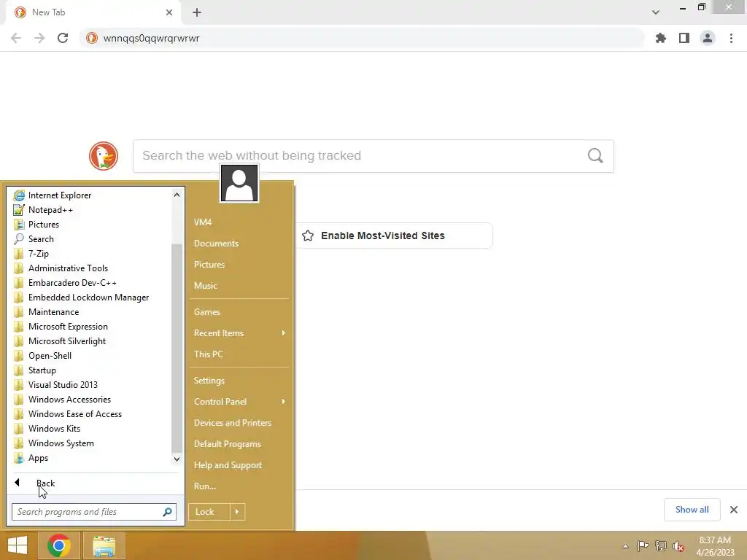This screenshot has width=747, height=560.
Task: Open a new Chrome tab
Action: 197,12
